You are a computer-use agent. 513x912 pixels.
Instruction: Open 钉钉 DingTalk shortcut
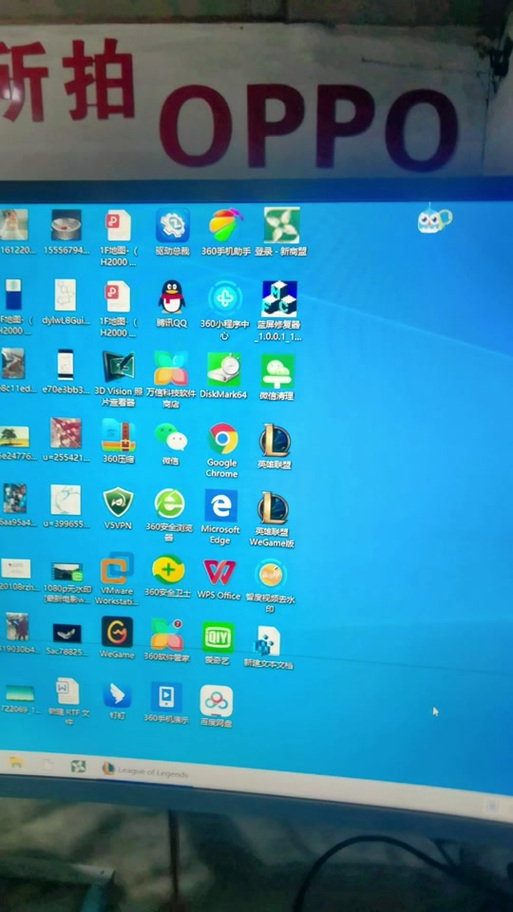(117, 701)
